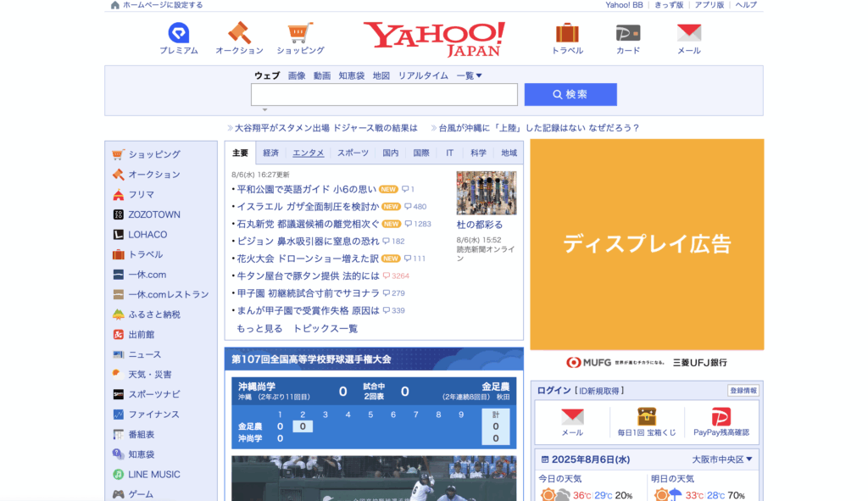
Task: Open the Yahoo! BB top link
Action: coord(624,5)
